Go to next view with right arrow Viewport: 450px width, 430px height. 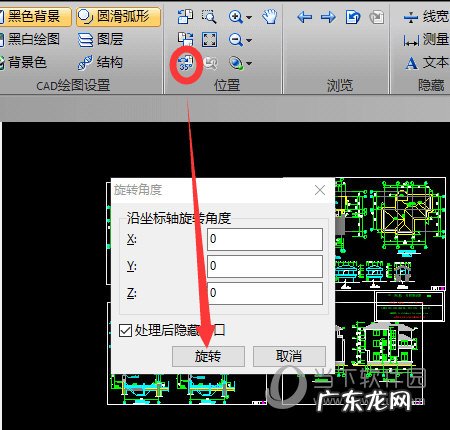click(x=328, y=17)
